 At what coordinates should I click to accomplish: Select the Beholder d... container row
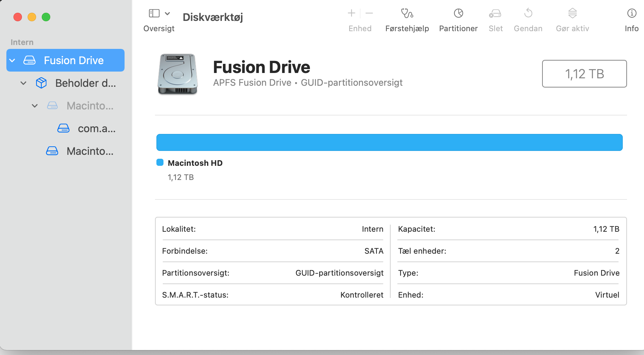pyautogui.click(x=65, y=83)
